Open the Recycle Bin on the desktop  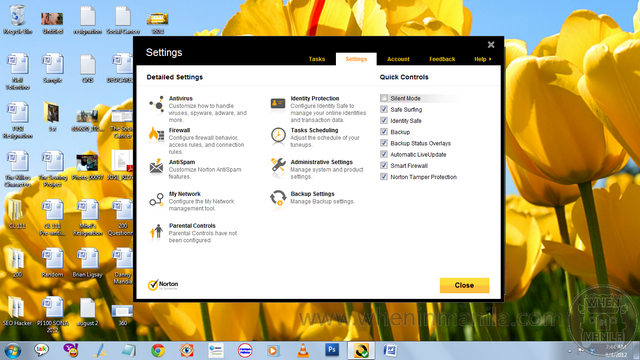click(x=18, y=20)
